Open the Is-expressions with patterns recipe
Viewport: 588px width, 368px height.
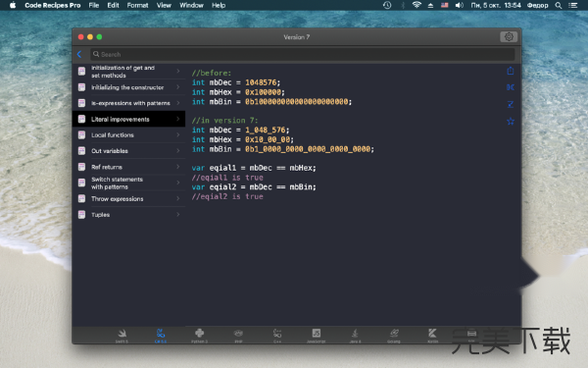128,103
